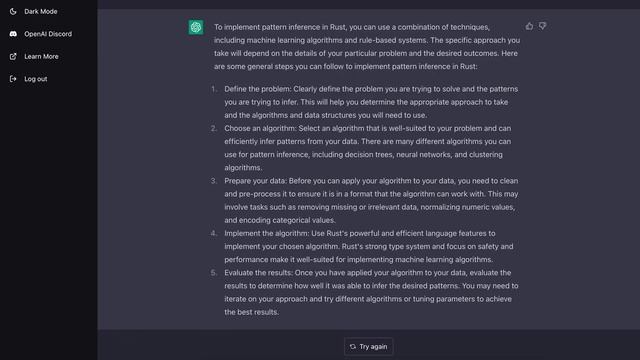Click the refresh icon inside Try again

tap(353, 347)
